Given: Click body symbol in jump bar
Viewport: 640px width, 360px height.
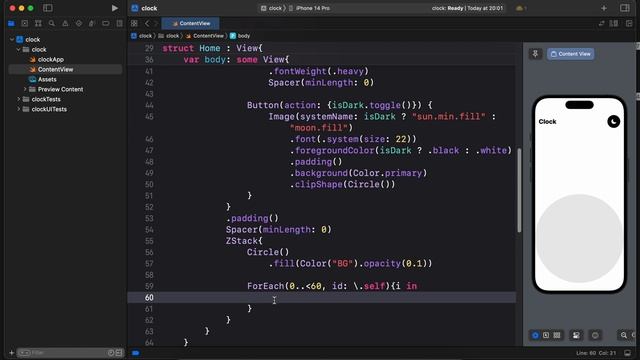Looking at the screenshot, I should tap(240, 36).
